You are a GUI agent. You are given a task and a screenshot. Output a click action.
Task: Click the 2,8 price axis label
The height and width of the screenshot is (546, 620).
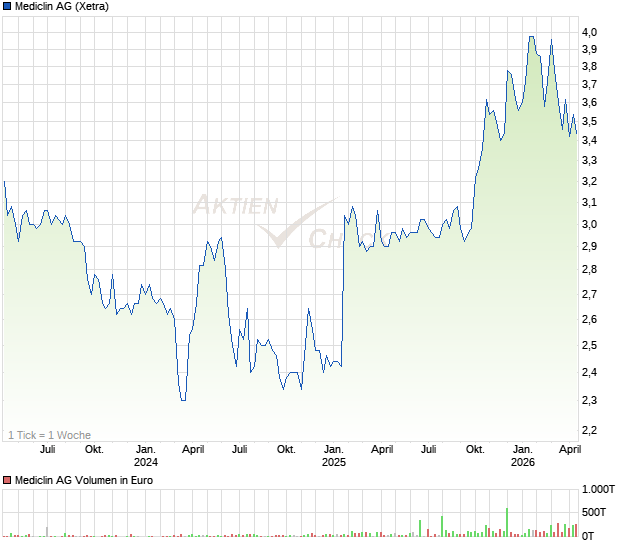pos(589,269)
